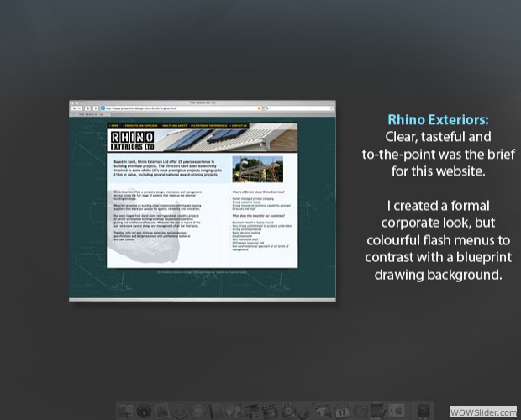
Task: Click the Rhino Exteriors Ltd logo
Action: click(132, 139)
